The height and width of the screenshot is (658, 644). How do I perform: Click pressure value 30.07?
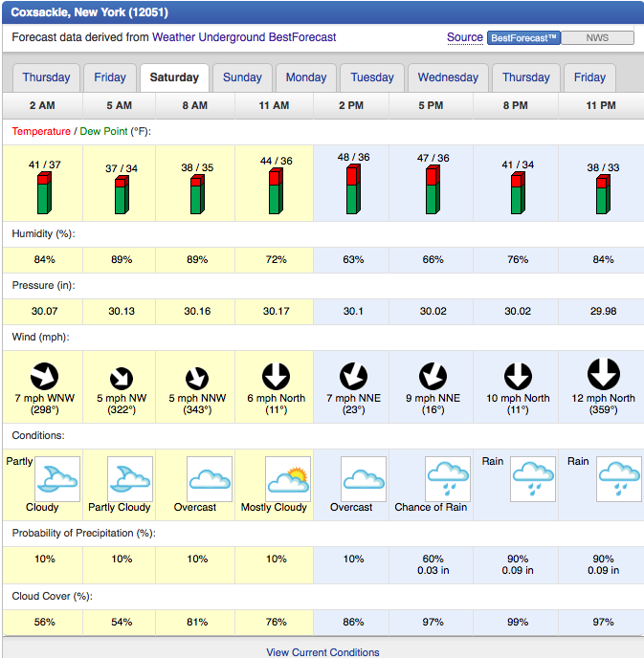(x=44, y=312)
